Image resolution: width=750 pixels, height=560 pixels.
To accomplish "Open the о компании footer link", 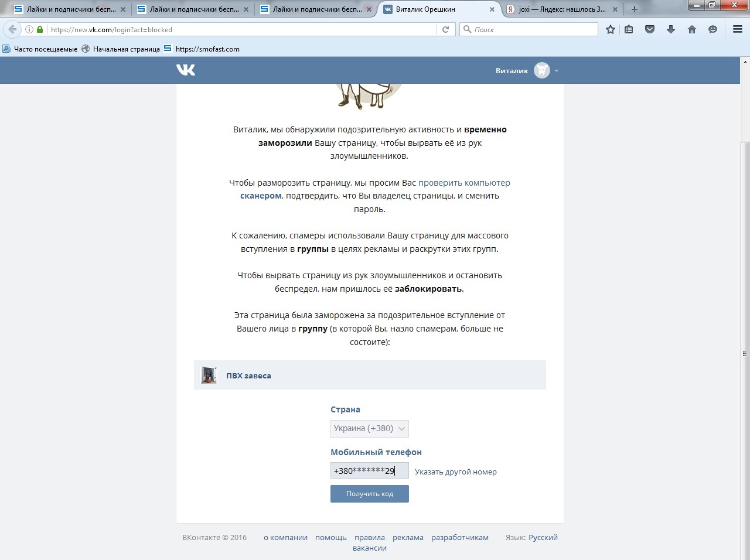I will click(x=285, y=537).
